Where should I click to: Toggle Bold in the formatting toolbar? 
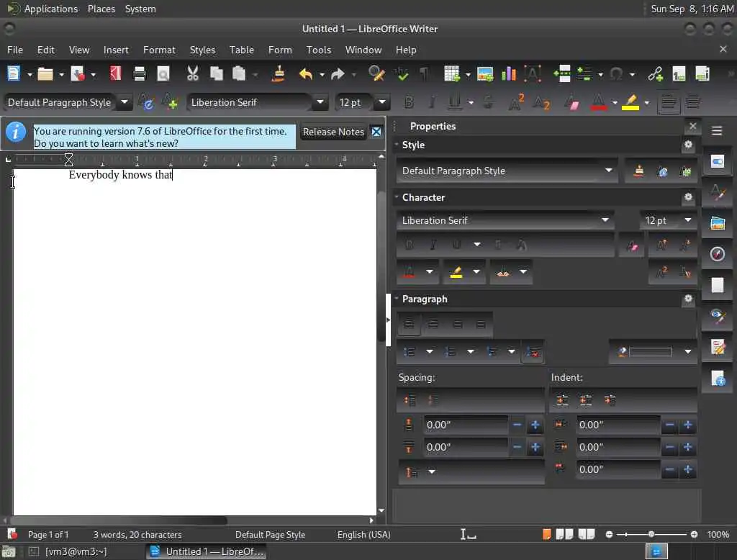(409, 102)
